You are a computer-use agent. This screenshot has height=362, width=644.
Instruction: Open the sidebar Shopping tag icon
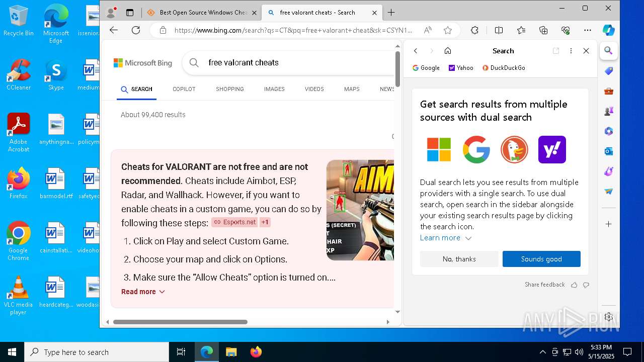point(609,71)
